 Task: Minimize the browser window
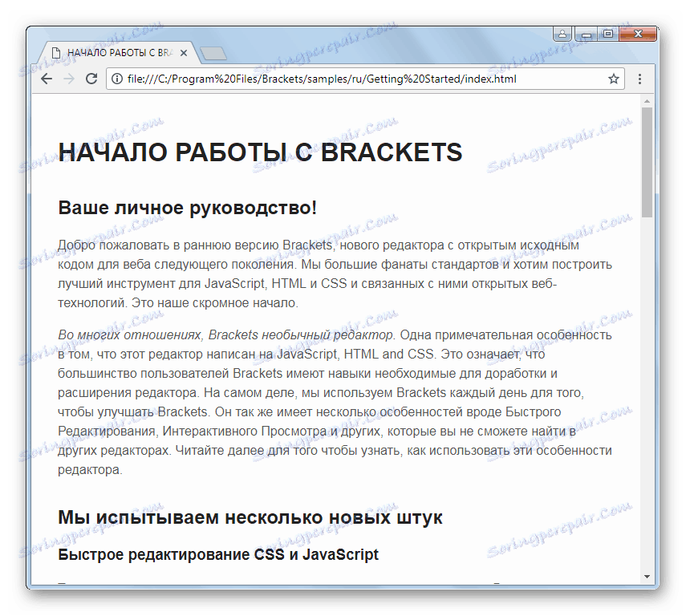(x=585, y=34)
